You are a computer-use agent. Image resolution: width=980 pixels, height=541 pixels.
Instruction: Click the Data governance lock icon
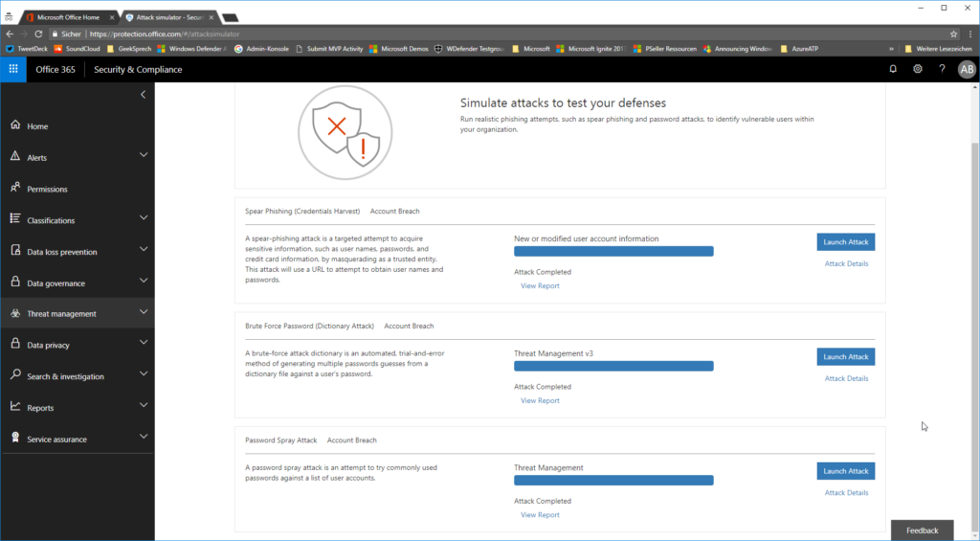[15, 282]
